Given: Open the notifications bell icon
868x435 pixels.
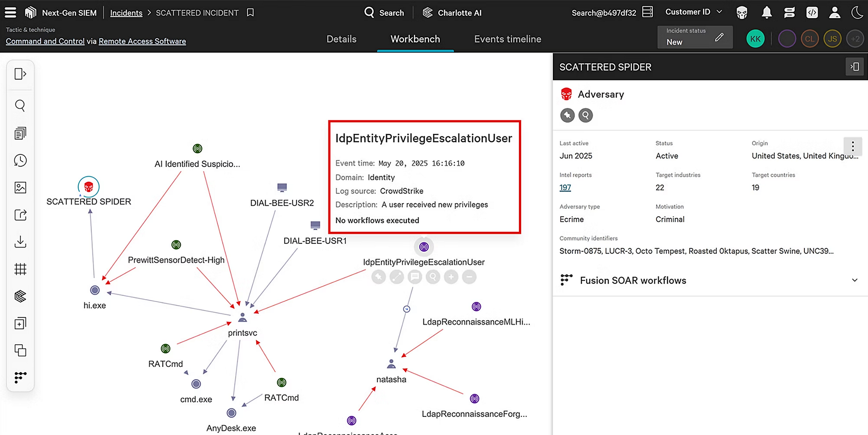Looking at the screenshot, I should click(x=766, y=13).
